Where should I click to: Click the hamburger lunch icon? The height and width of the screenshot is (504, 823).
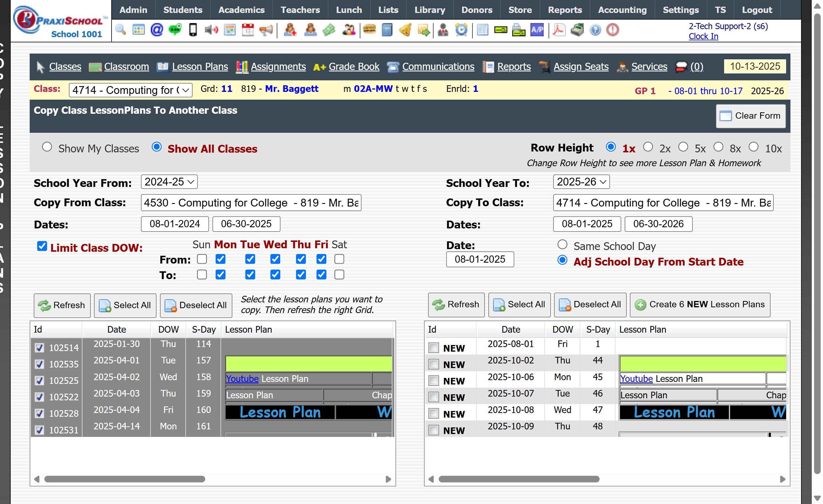(x=369, y=30)
